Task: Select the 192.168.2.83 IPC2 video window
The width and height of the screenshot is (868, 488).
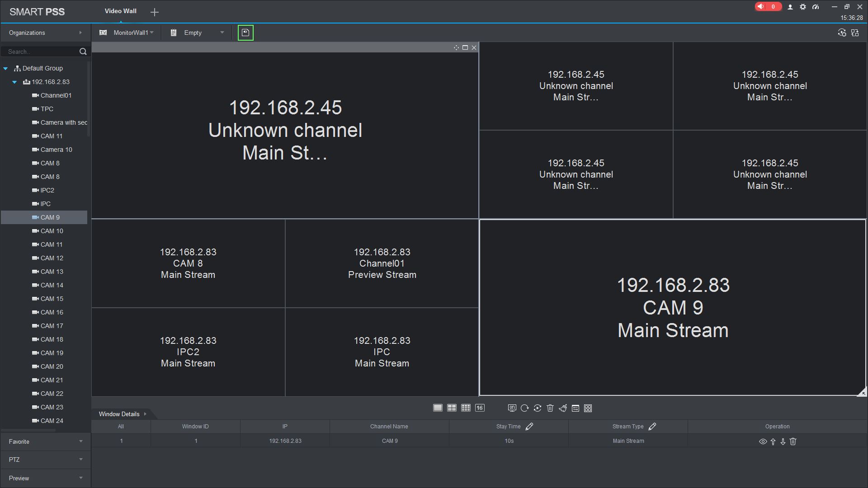Action: 188,352
